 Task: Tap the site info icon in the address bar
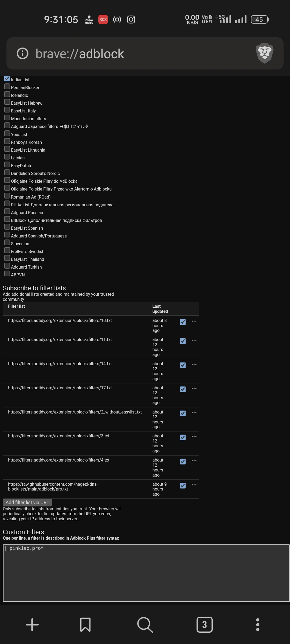pyautogui.click(x=22, y=53)
